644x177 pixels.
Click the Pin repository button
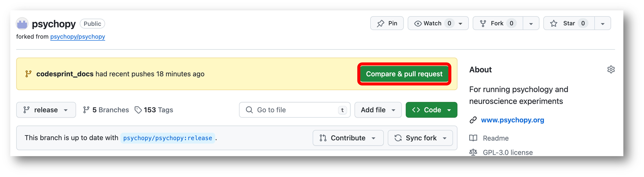pyautogui.click(x=387, y=23)
